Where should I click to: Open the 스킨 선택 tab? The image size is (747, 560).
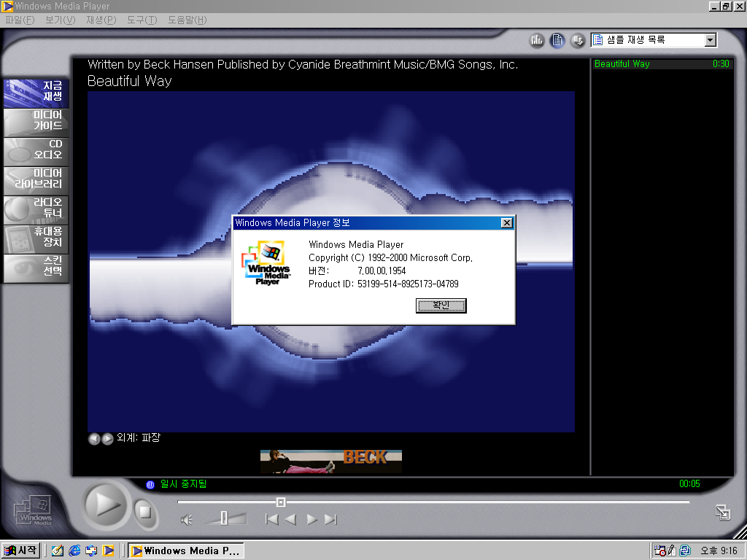pos(36,268)
